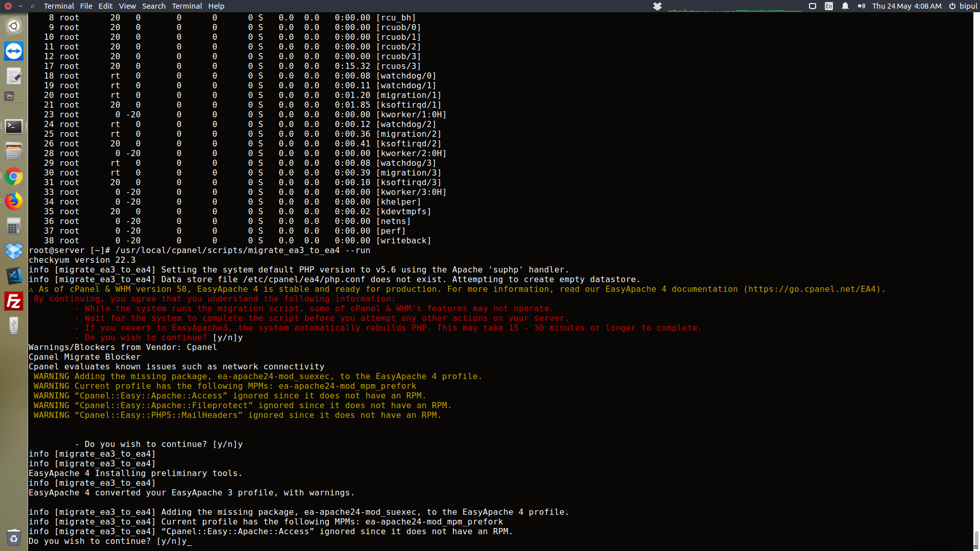Open the notifications bell indicator

(845, 6)
